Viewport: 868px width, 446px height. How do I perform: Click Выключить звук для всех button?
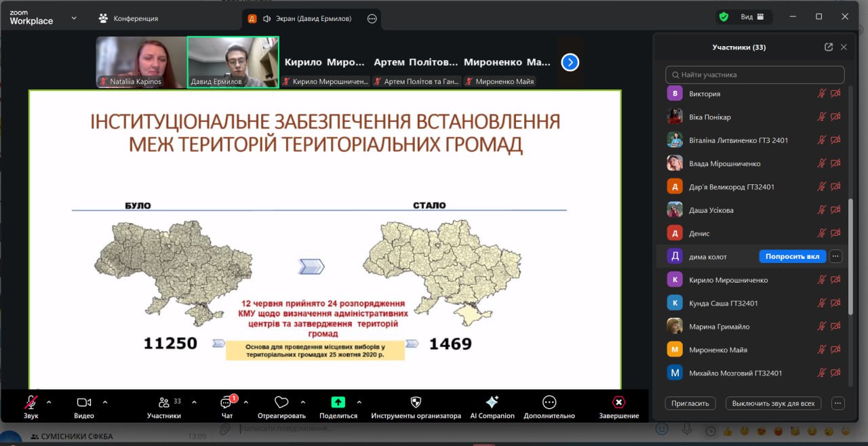(773, 403)
